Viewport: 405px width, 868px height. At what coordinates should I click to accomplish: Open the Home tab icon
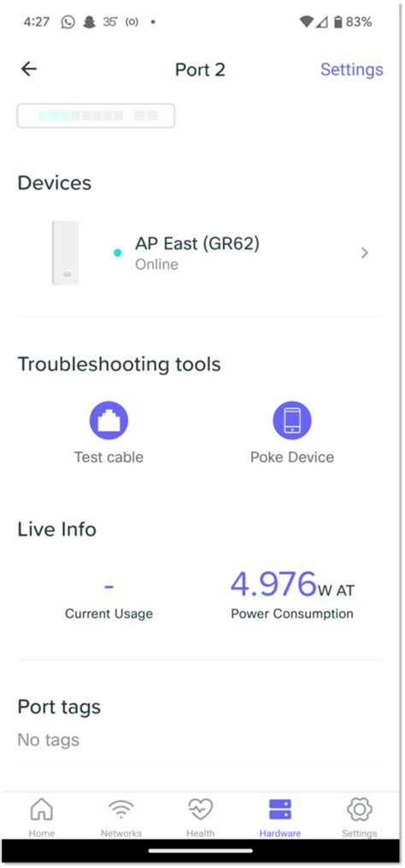click(42, 810)
